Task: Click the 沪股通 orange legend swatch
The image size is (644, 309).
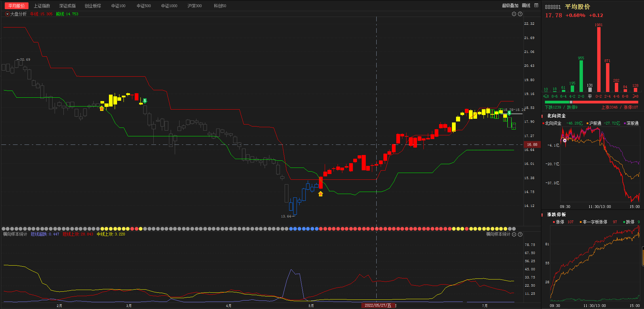Action: pos(587,123)
